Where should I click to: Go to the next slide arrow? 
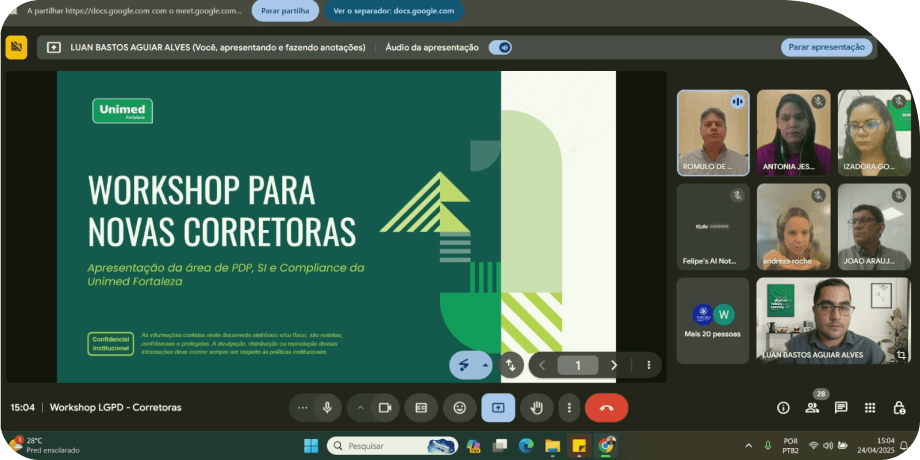tap(614, 366)
